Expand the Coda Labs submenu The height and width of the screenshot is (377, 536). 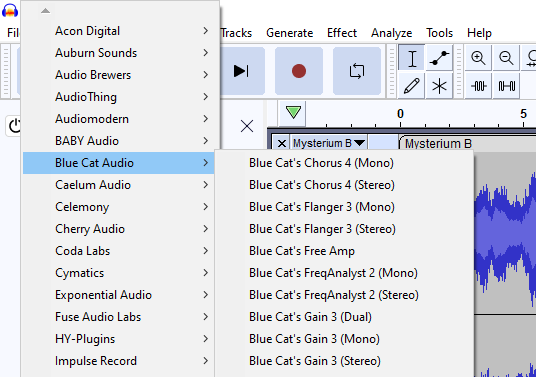(x=119, y=251)
